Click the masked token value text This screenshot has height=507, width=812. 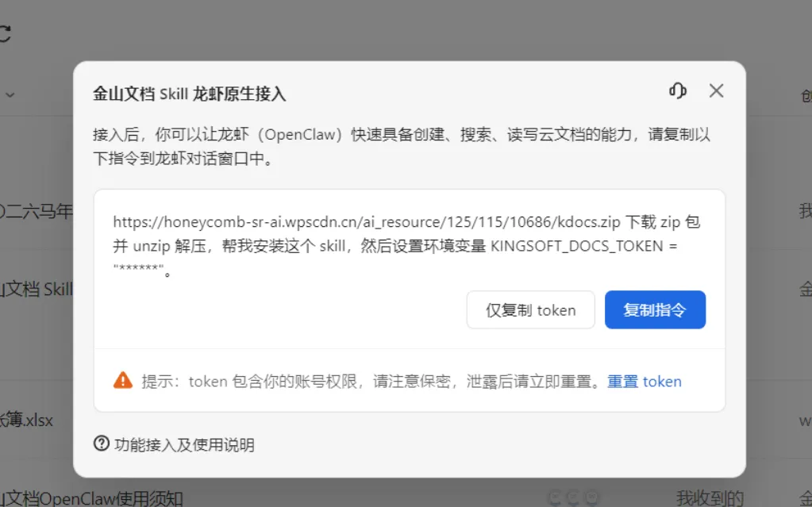(x=138, y=269)
